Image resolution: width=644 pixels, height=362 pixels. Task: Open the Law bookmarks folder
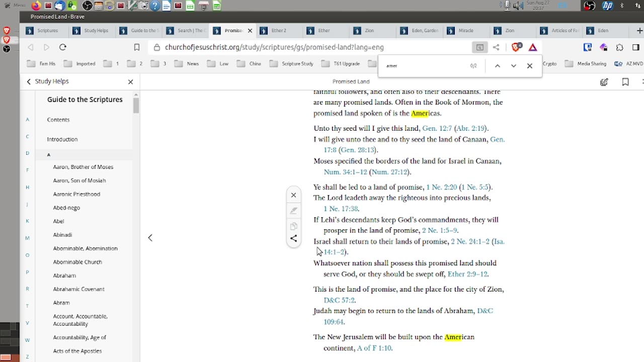click(x=218, y=64)
